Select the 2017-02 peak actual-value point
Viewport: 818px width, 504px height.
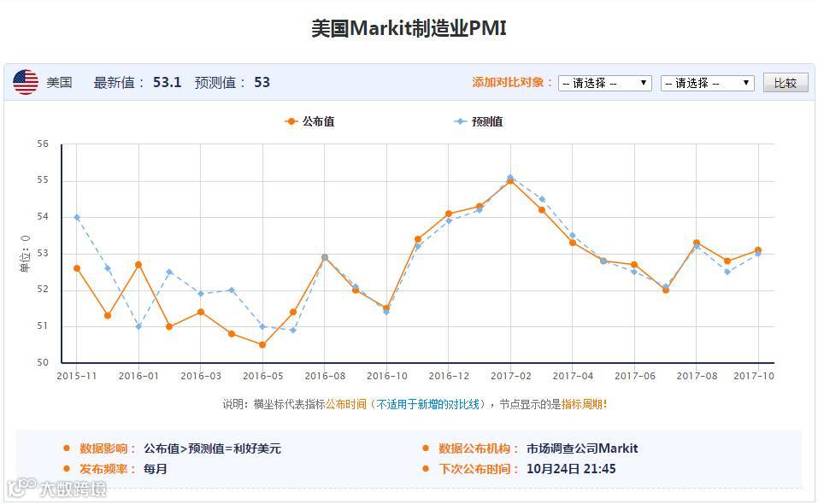coord(511,181)
